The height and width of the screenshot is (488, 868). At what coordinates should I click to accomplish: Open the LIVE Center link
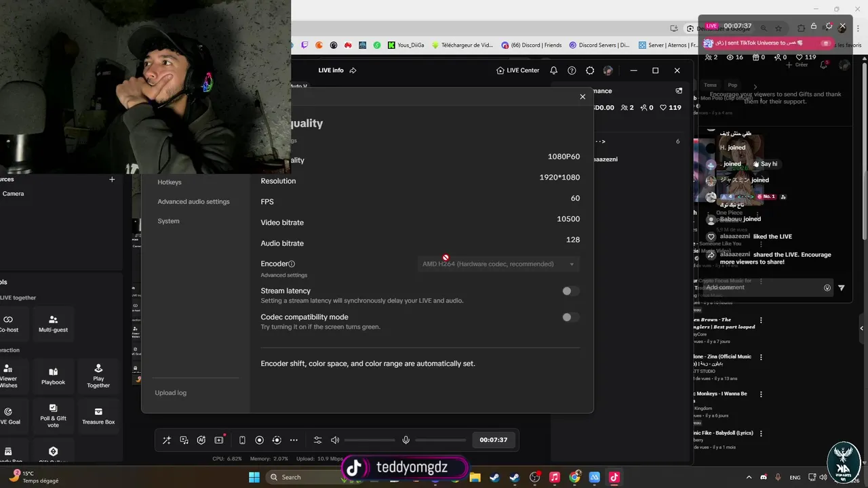pos(518,70)
